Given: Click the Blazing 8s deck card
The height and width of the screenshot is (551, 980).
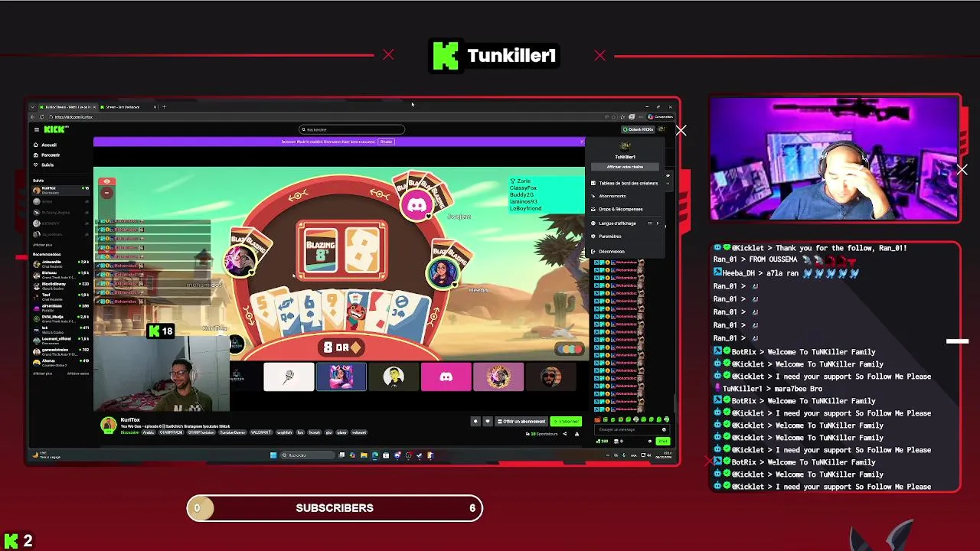Looking at the screenshot, I should click(320, 250).
